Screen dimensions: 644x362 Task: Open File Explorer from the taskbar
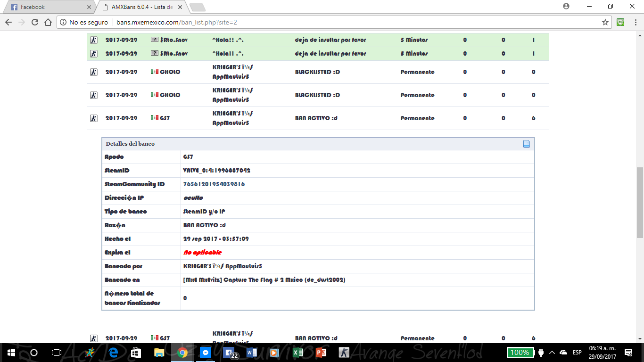(158, 352)
